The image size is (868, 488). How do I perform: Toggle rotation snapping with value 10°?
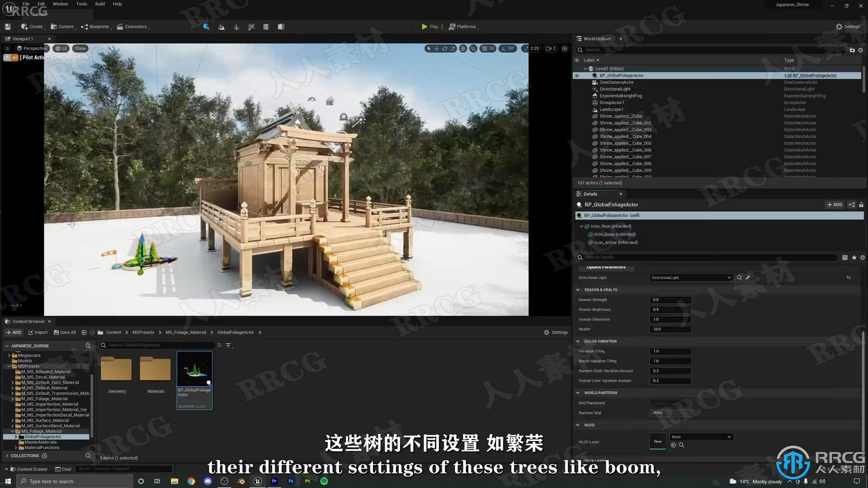click(x=508, y=48)
